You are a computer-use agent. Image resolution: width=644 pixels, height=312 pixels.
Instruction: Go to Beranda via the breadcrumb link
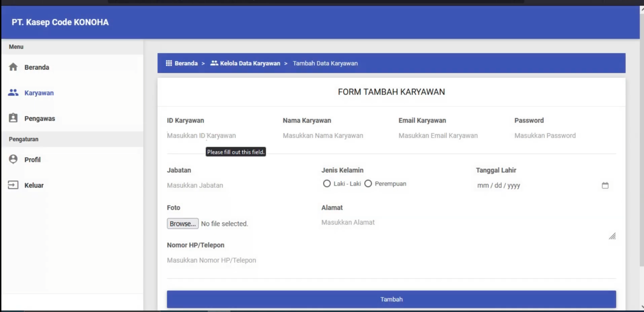[186, 63]
